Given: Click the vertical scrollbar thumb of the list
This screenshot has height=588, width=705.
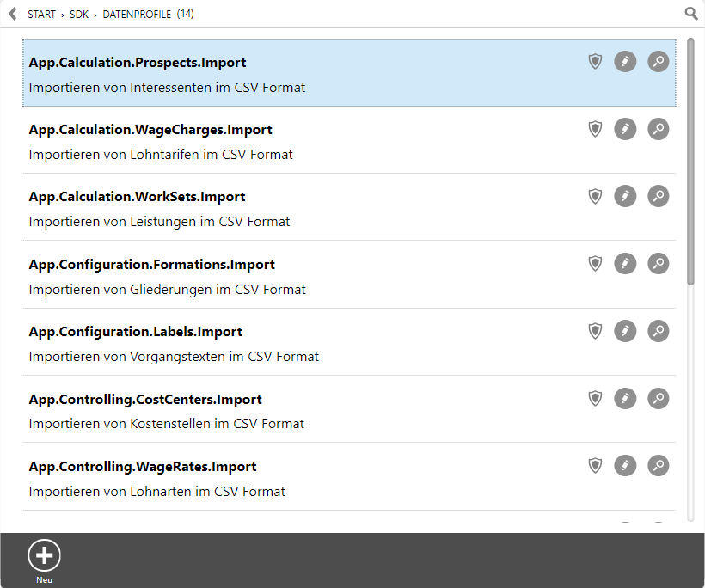Looking at the screenshot, I should 690,162.
